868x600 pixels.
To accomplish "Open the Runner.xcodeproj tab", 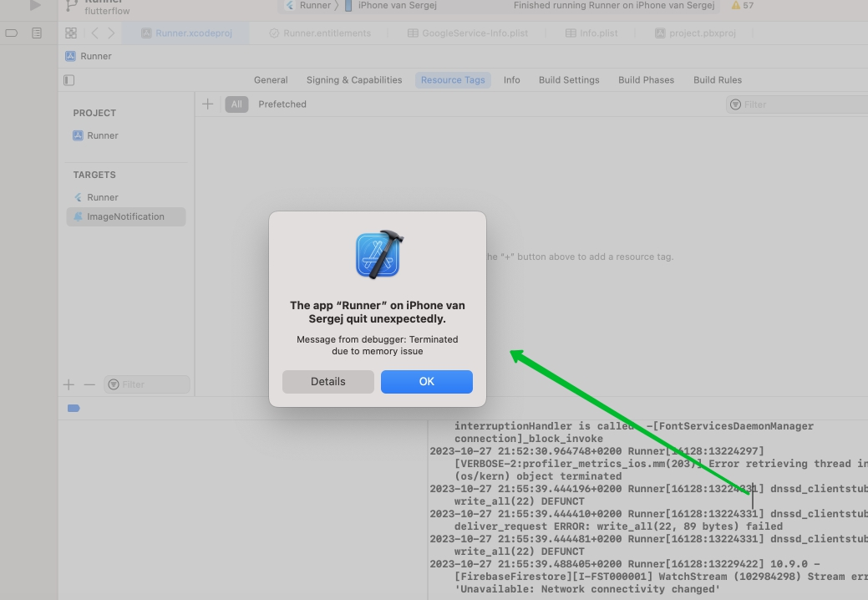I will coord(186,33).
